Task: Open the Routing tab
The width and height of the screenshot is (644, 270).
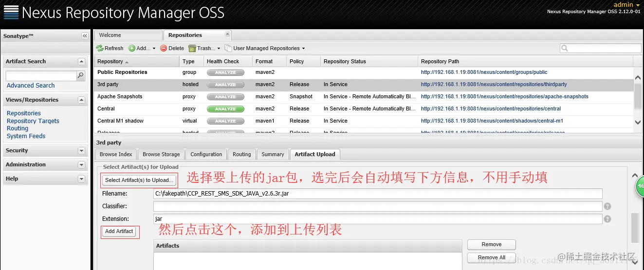Action: tap(242, 154)
